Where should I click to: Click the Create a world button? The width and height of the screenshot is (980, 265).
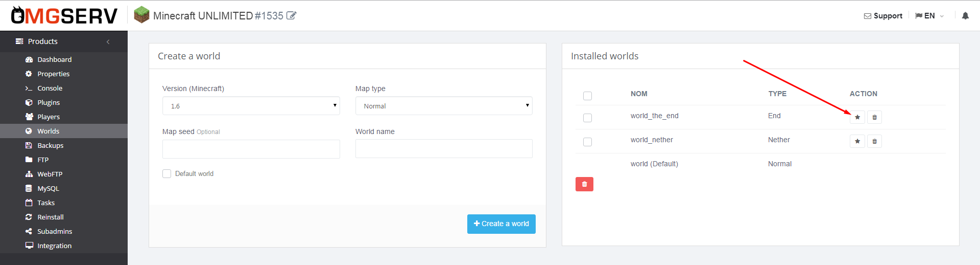point(501,224)
